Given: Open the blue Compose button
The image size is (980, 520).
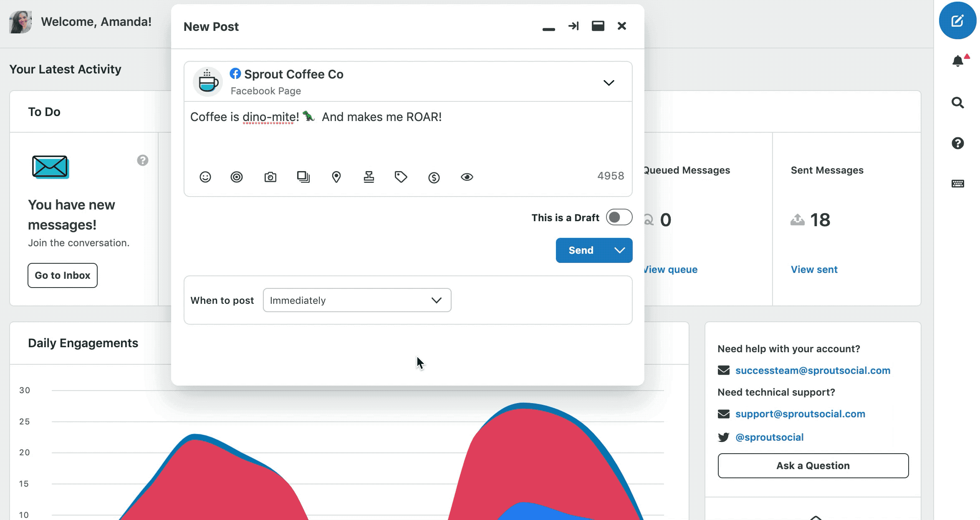Looking at the screenshot, I should coord(957,20).
